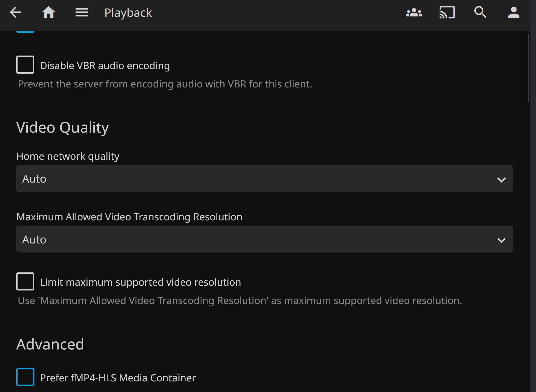Viewport: 536px width, 392px height.
Task: Go to the home screen
Action: click(x=48, y=12)
